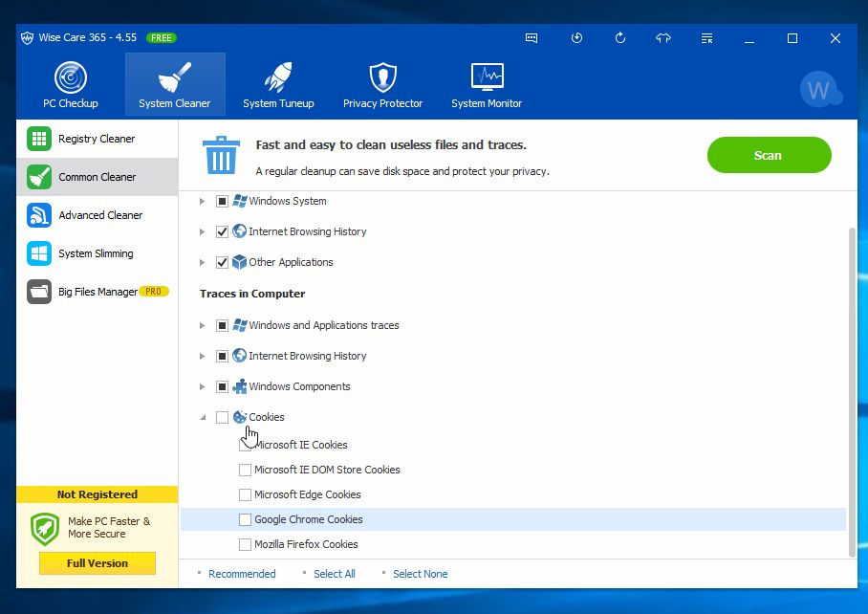Image resolution: width=868 pixels, height=614 pixels.
Task: Expand the Windows Components node
Action: 203,386
